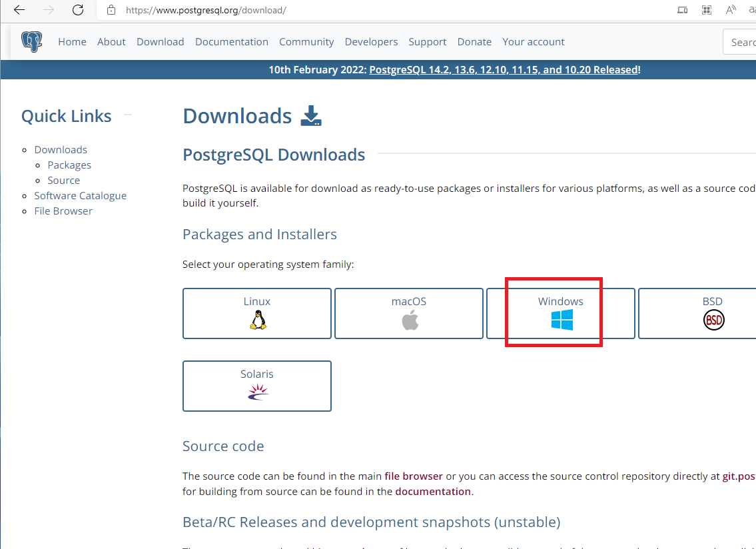Viewport: 756px width, 549px height.
Task: Open the About menu item
Action: 111,42
